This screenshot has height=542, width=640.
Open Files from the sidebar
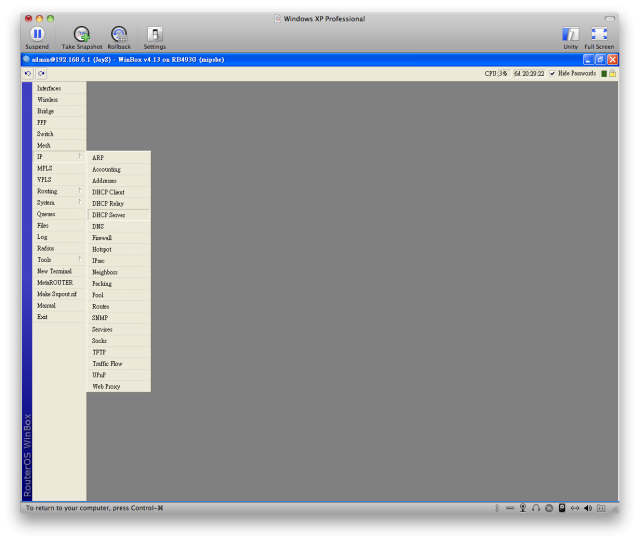(59, 225)
